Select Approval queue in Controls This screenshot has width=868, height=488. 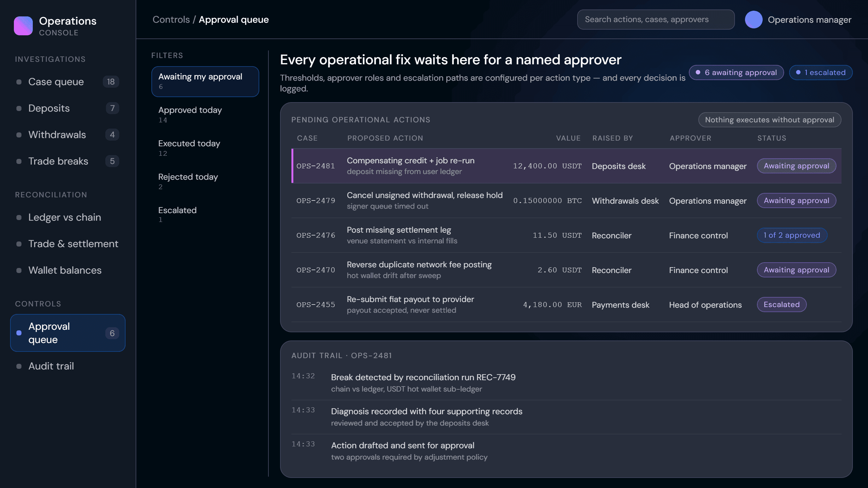[68, 333]
